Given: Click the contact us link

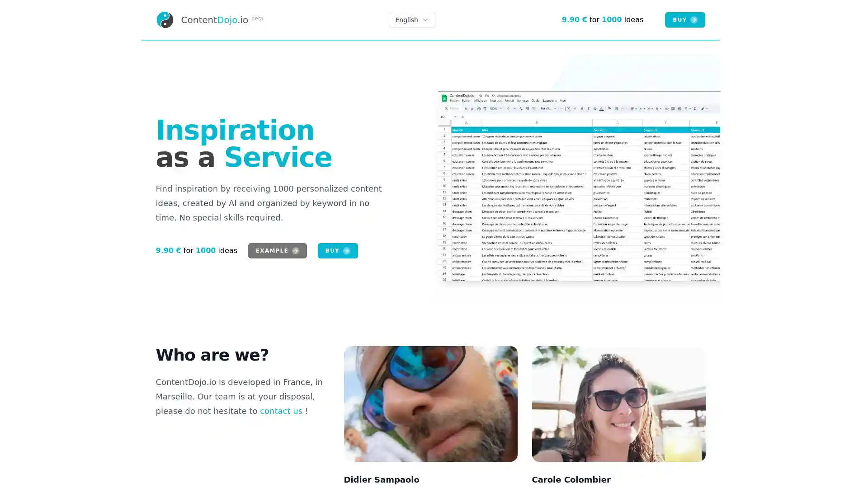Looking at the screenshot, I should click(281, 410).
